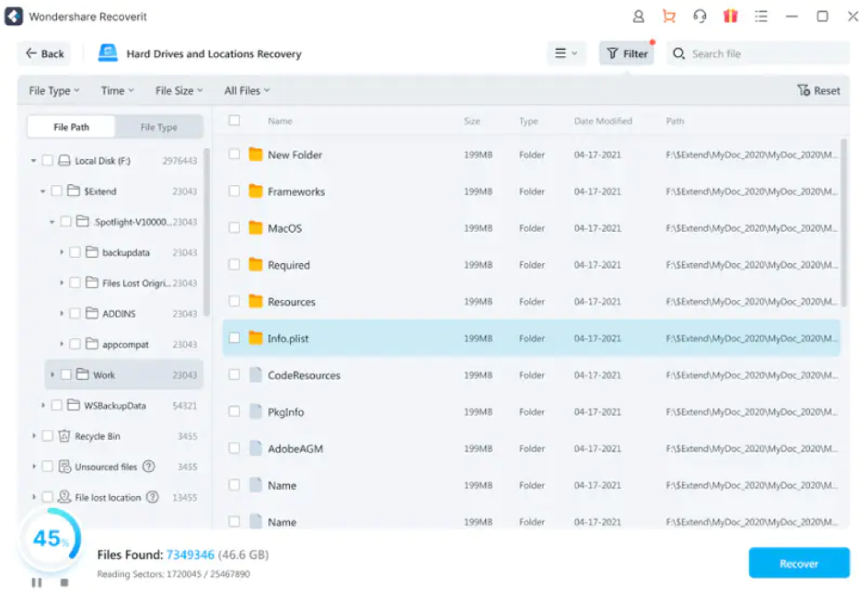
Task: Open the File Type filter dropdown
Action: pyautogui.click(x=53, y=90)
